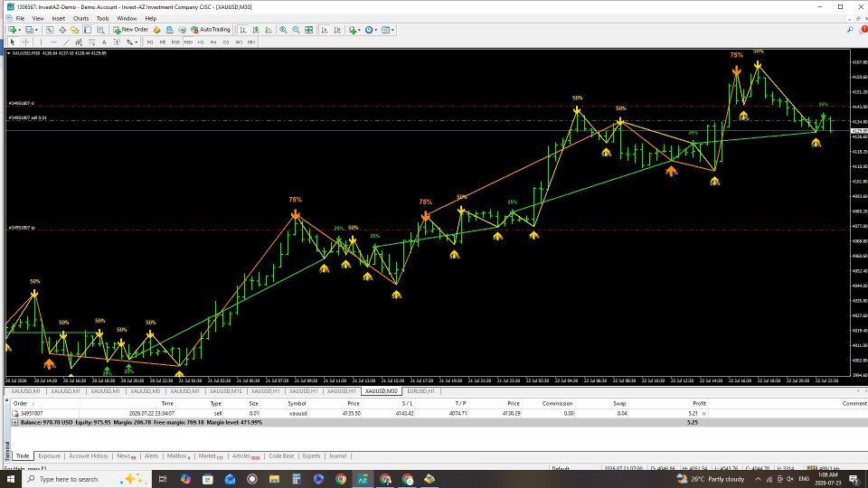Select the Fibonacci retracement tool

coord(91,42)
